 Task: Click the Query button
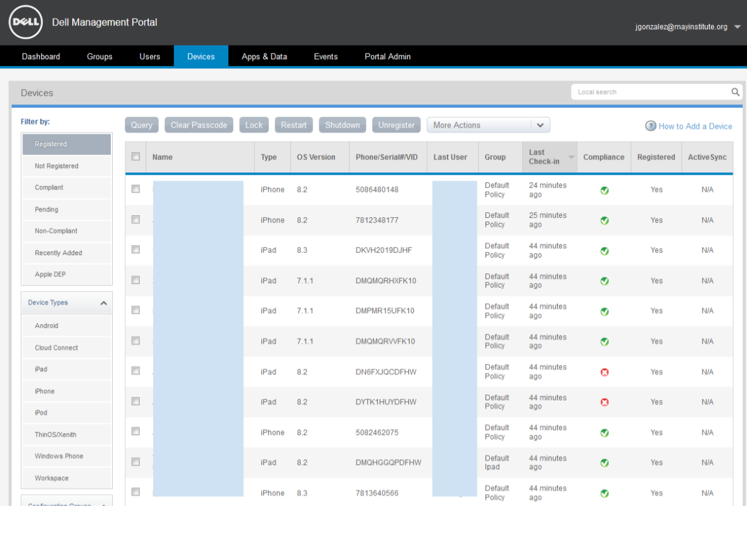pos(142,125)
